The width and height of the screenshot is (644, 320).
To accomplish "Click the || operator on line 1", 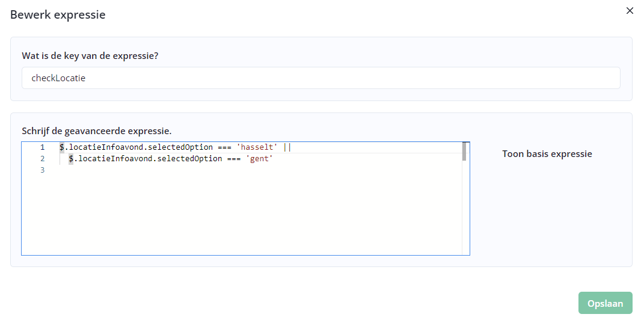I will tap(287, 147).
